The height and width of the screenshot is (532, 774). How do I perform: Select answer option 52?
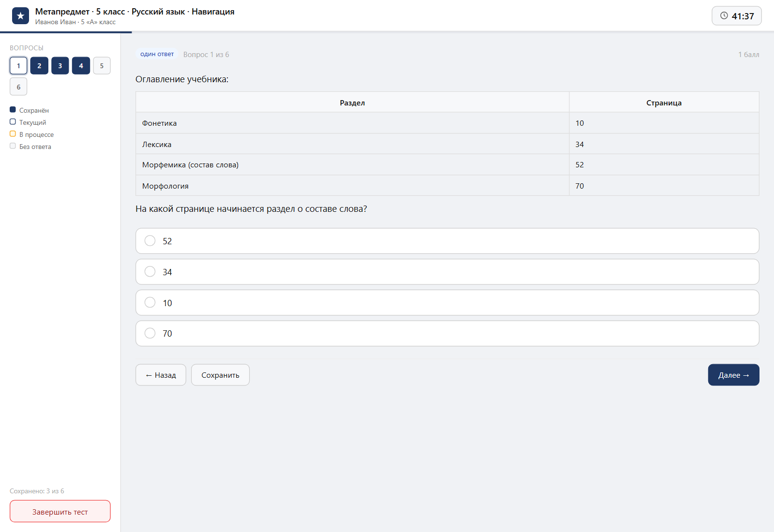point(447,241)
